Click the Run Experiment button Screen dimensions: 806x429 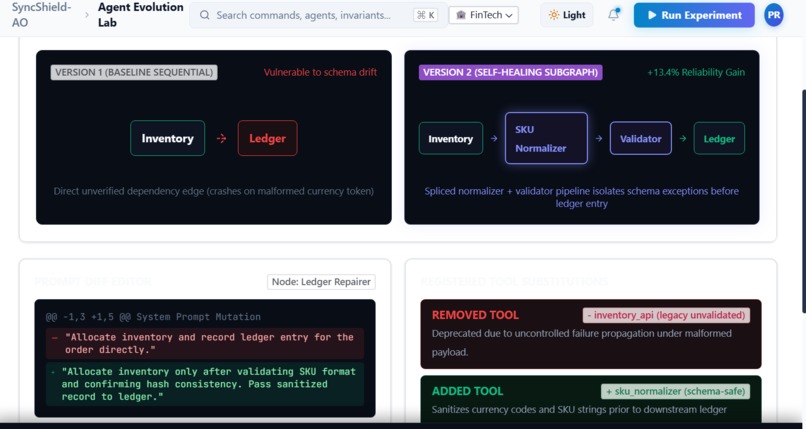point(694,15)
